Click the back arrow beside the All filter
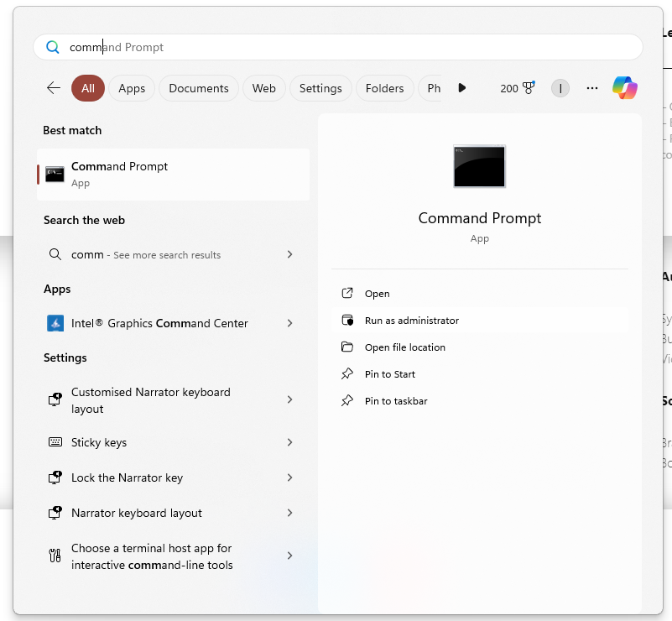 (x=54, y=88)
